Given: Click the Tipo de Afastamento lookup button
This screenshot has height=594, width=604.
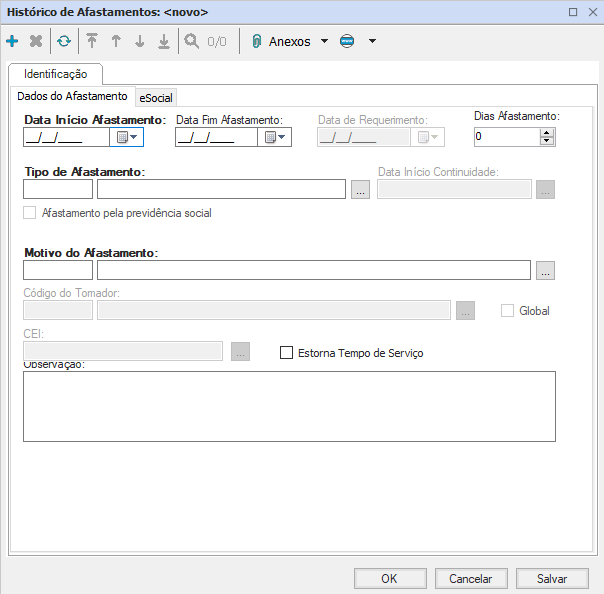Looking at the screenshot, I should pos(361,189).
